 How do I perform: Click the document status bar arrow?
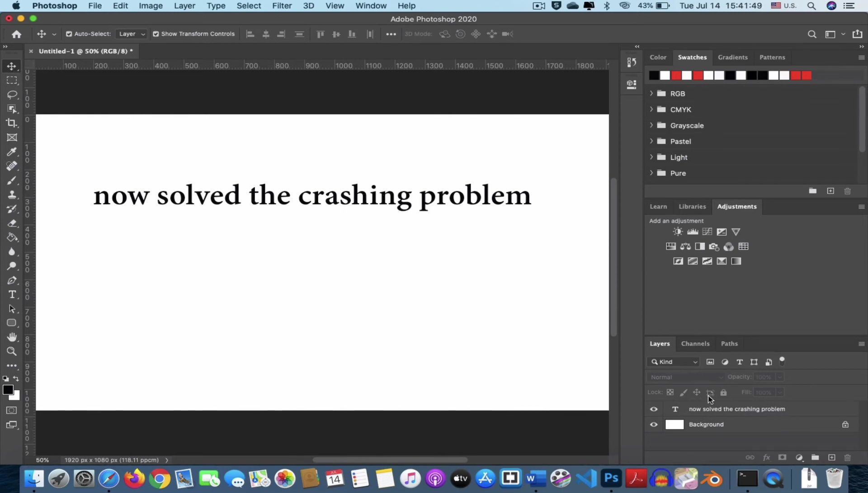167,460
